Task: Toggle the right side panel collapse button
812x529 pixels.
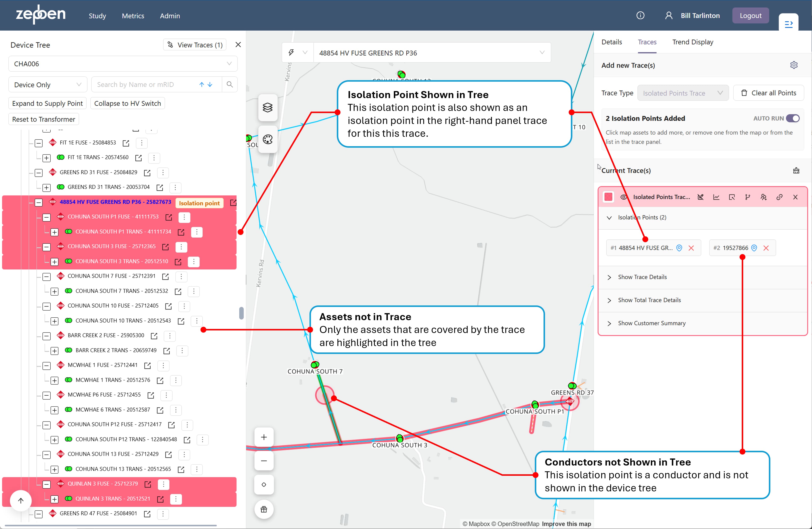Action: click(x=789, y=24)
